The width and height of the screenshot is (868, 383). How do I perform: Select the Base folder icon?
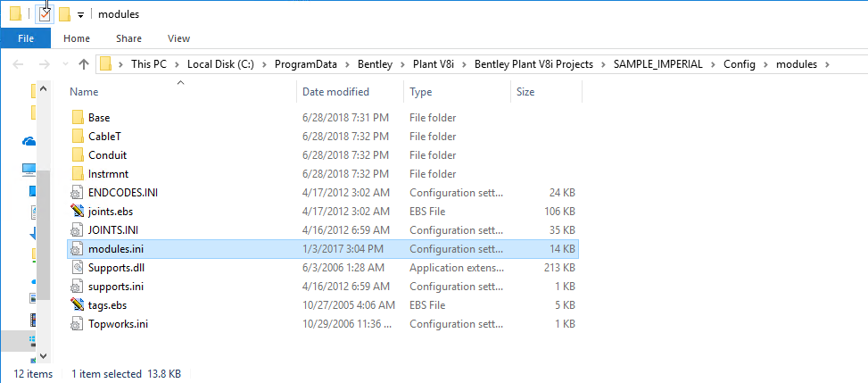click(x=78, y=118)
